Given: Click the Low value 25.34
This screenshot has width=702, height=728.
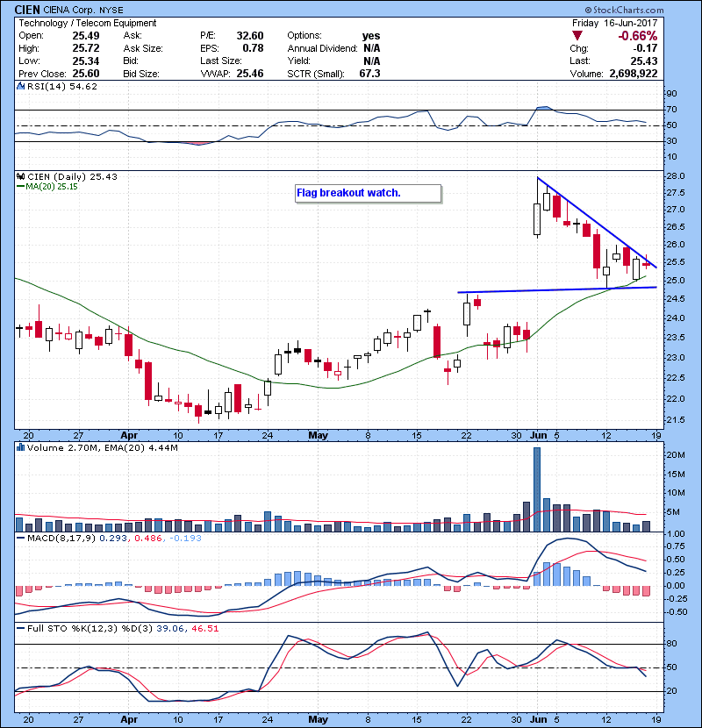Looking at the screenshot, I should [x=85, y=61].
